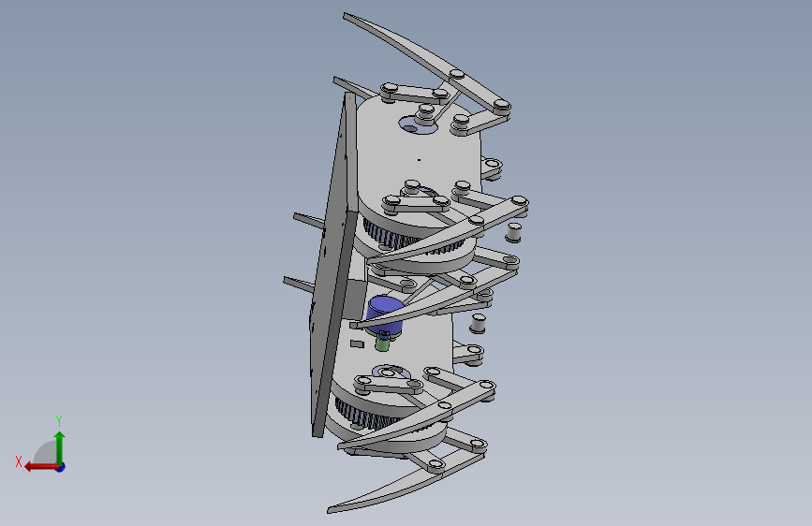This screenshot has width=812, height=526.
Task: Select the round hole in the top body plate
Action: pyautogui.click(x=418, y=124)
